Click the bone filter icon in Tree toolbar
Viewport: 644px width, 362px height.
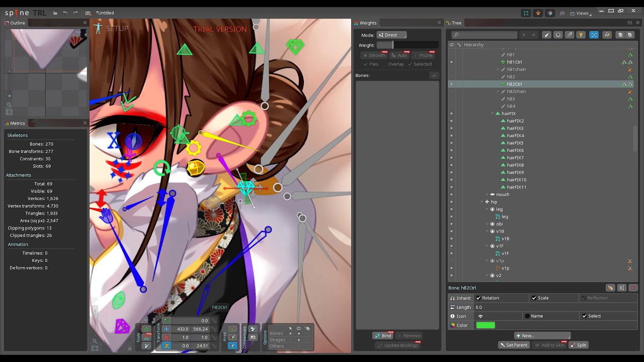pos(546,35)
